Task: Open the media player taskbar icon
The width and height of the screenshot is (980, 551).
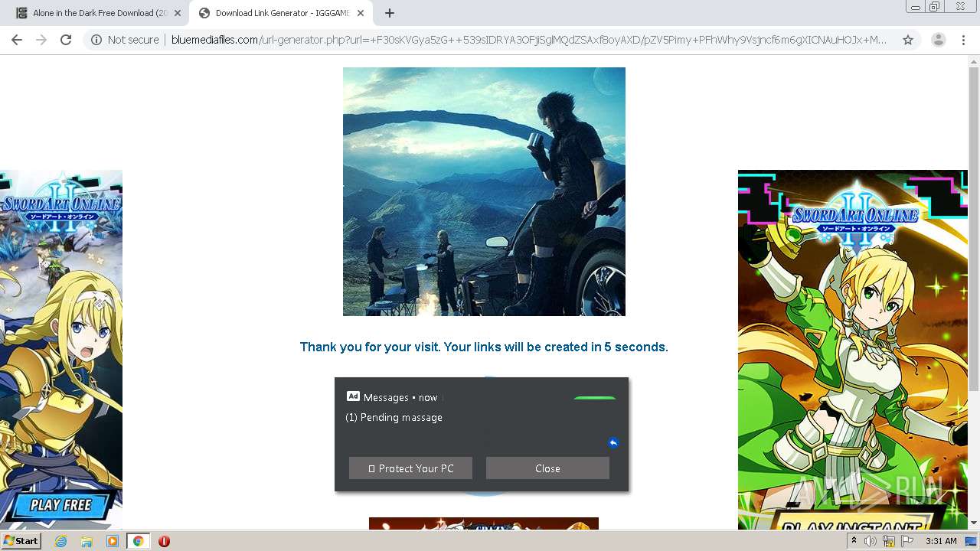Action: [x=113, y=541]
